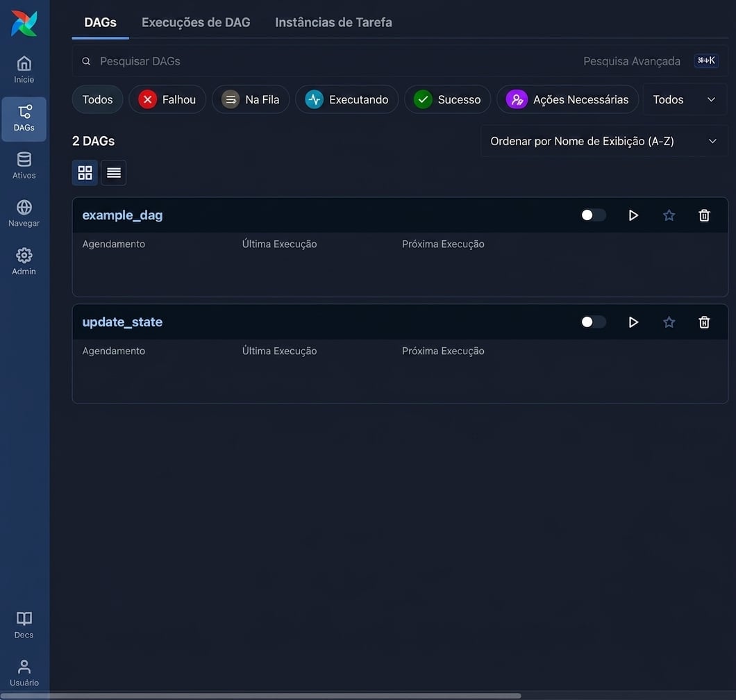Viewport: 736px width, 700px height.
Task: Open Ativos in sidebar
Action: [24, 166]
